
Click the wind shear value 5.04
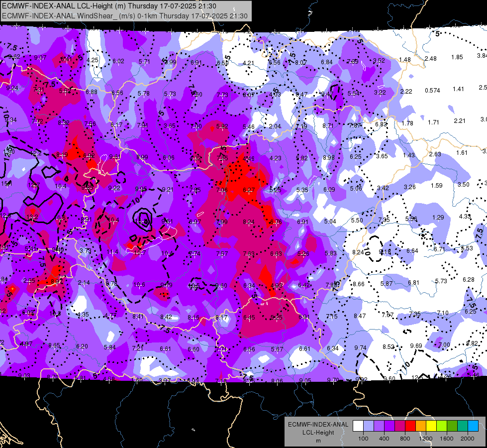coord(330,222)
